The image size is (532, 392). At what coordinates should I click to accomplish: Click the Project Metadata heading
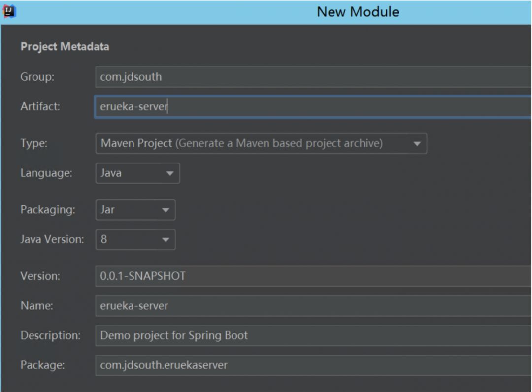tap(65, 47)
